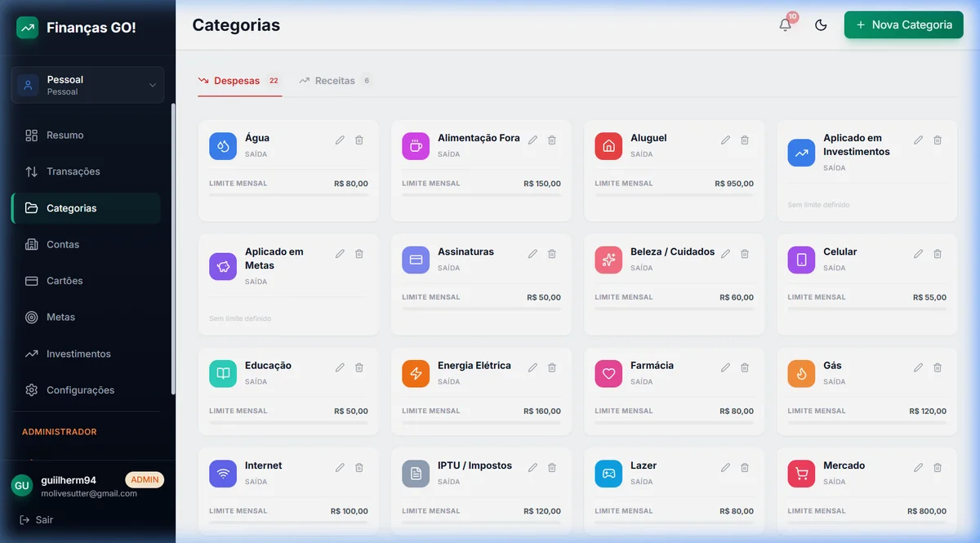Screen dimensions: 980x543
Task: Click the ADMIN badge next to guillherm94
Action: 145,479
